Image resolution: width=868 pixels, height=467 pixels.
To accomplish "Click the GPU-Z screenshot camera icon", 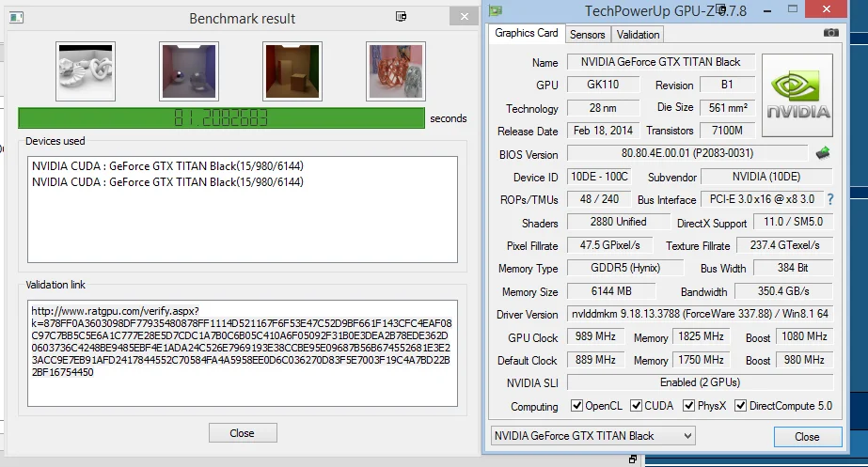I will pyautogui.click(x=831, y=33).
